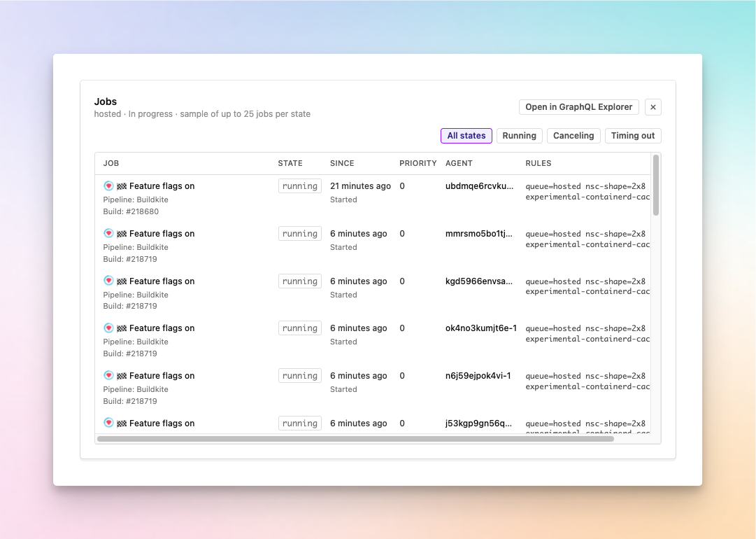Screen dimensions: 756x539
Task: Click heart icon of mmrsmo5bo1tj agent job
Action: [x=108, y=234]
